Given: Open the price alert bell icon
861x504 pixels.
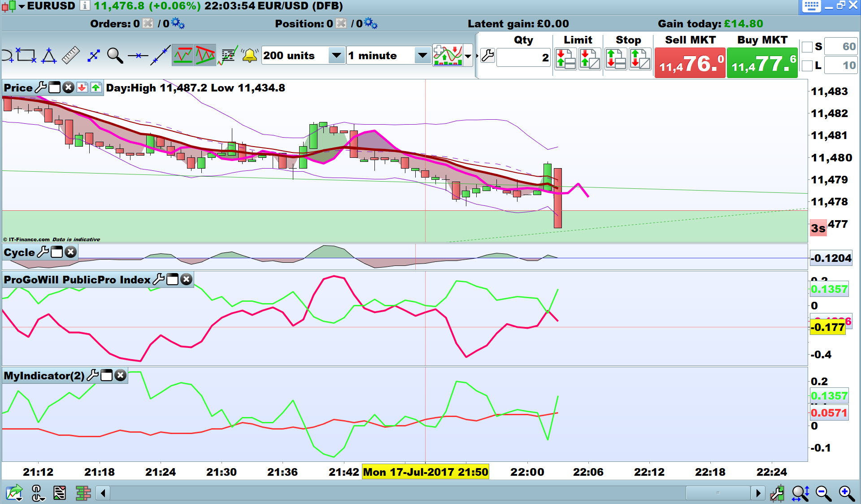Looking at the screenshot, I should pos(249,56).
